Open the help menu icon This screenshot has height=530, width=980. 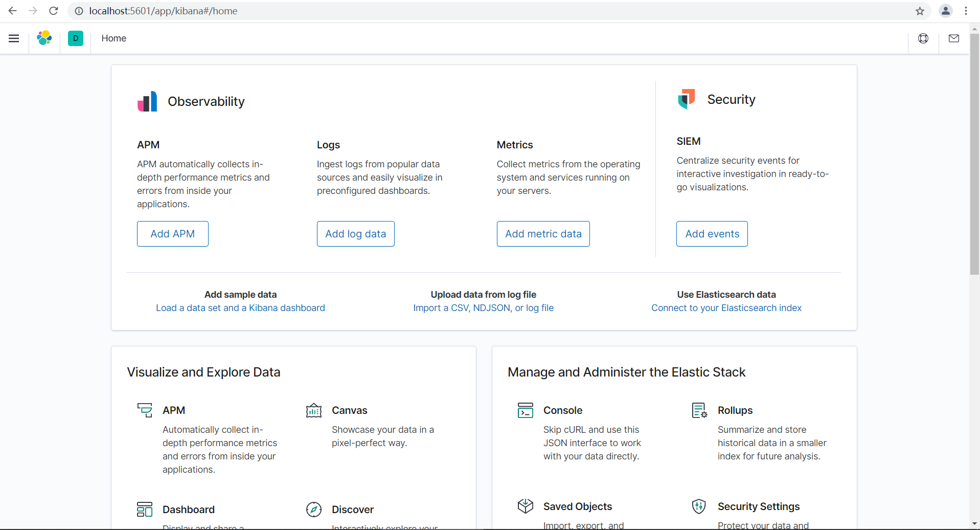pyautogui.click(x=923, y=38)
